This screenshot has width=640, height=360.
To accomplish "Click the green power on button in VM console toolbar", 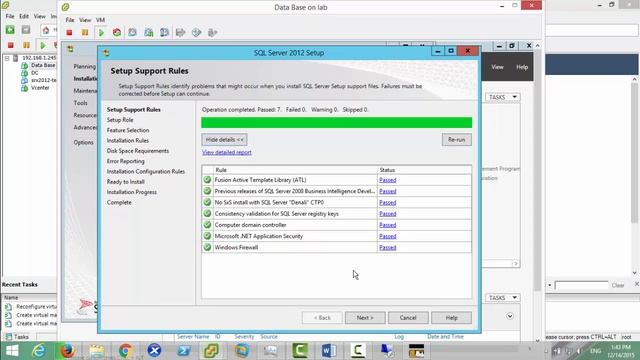I will click(101, 32).
